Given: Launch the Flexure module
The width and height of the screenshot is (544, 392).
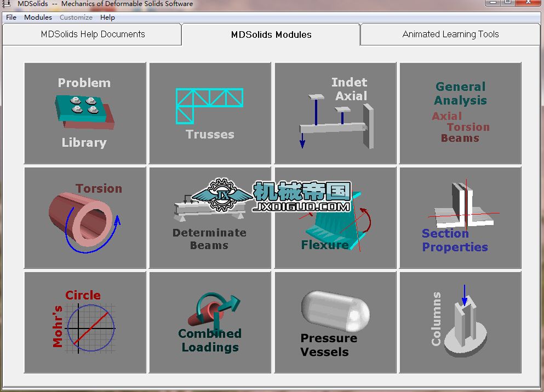Looking at the screenshot, I should [335, 218].
